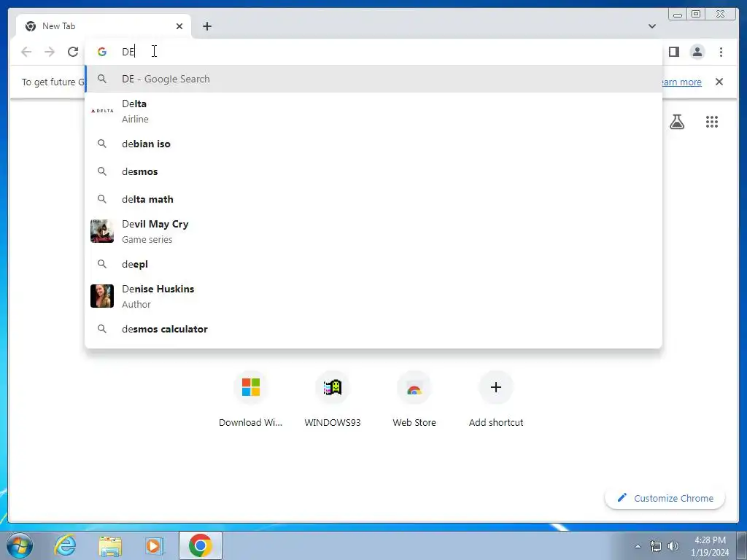This screenshot has width=747, height=560.
Task: Open the volume speaker tray icon
Action: (673, 546)
